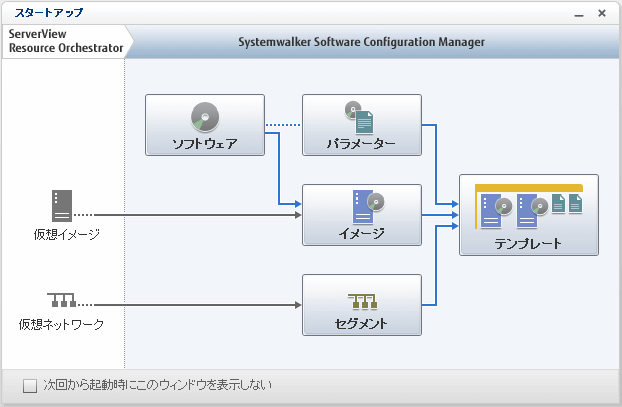Close the スタートアップ window
The width and height of the screenshot is (622, 407).
coord(602,13)
